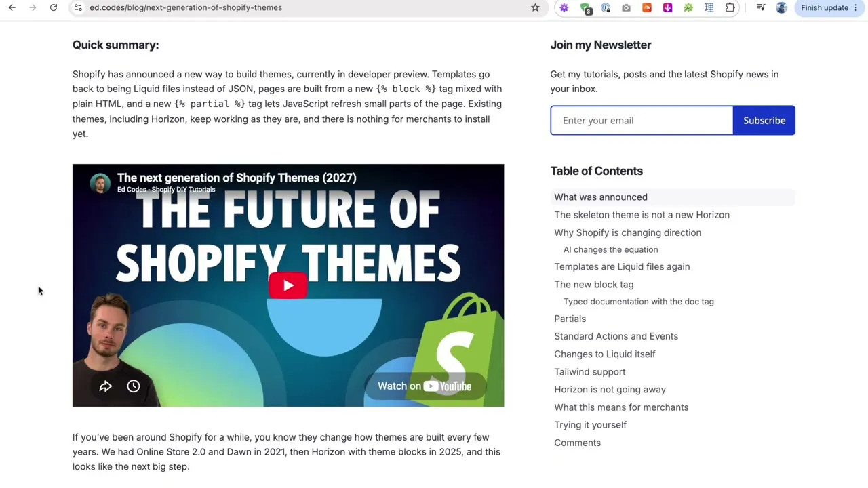Jump to What was announced
This screenshot has height=488, width=868.
pyautogui.click(x=601, y=197)
